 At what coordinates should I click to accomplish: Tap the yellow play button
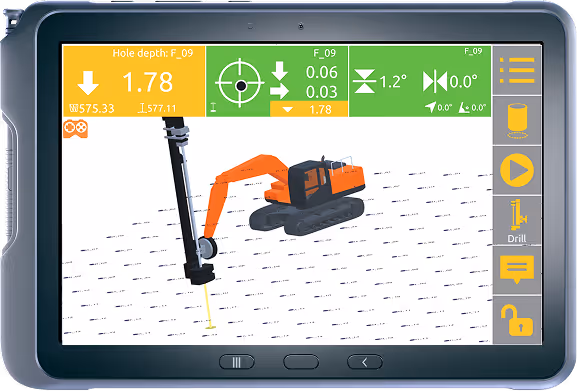(x=517, y=170)
